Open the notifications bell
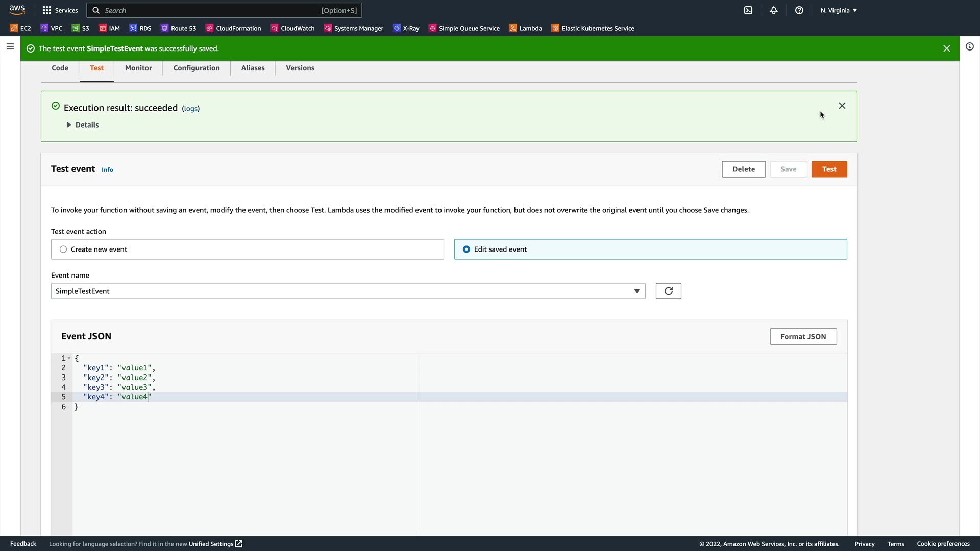The height and width of the screenshot is (551, 980). [774, 10]
